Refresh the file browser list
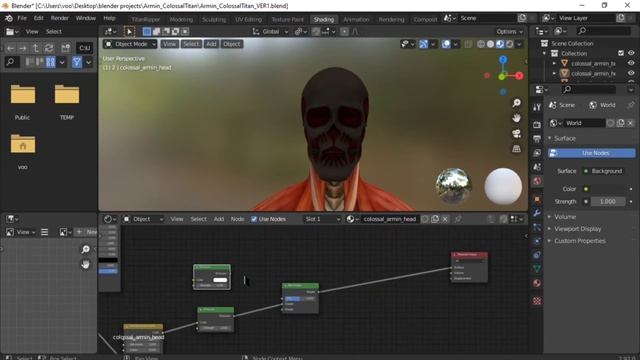This screenshot has width=640, height=360. (49, 48)
